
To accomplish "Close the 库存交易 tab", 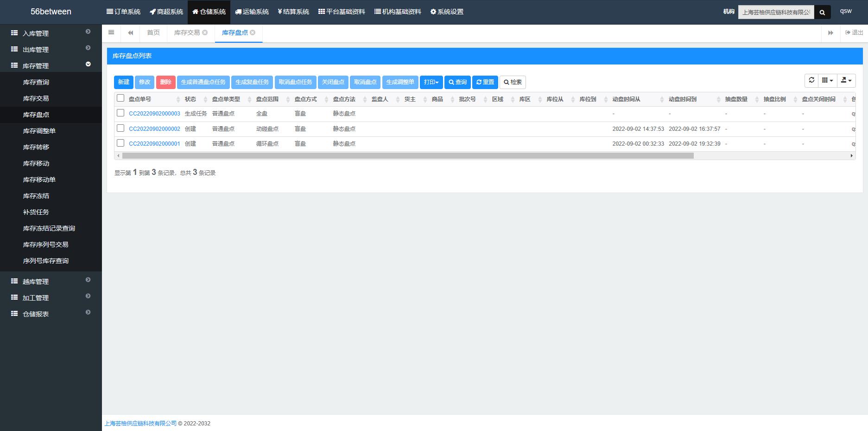I will coord(205,32).
